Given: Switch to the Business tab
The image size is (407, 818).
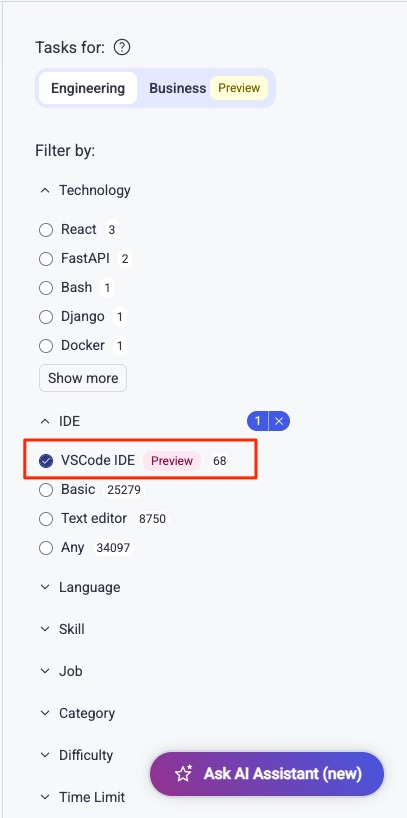Looking at the screenshot, I should (x=177, y=88).
